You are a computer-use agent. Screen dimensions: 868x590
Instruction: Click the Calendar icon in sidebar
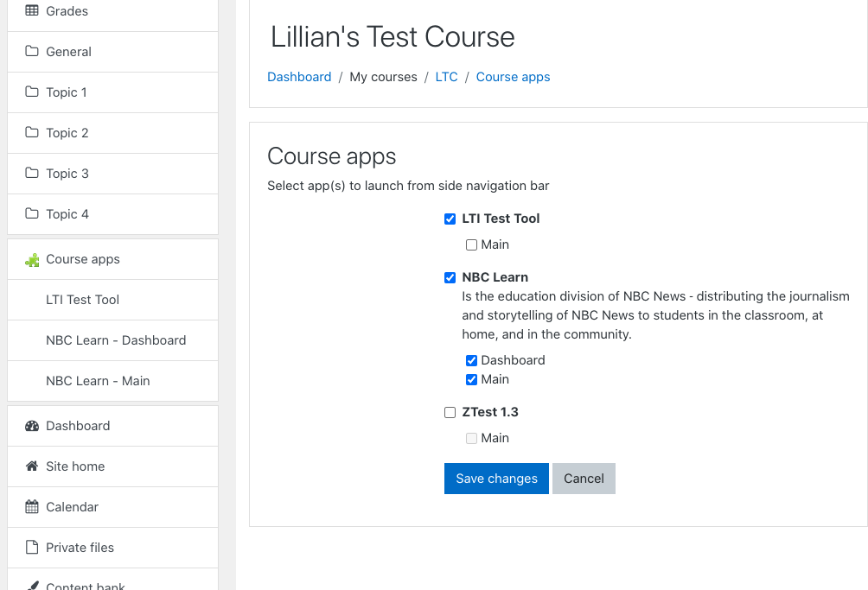[x=32, y=506]
